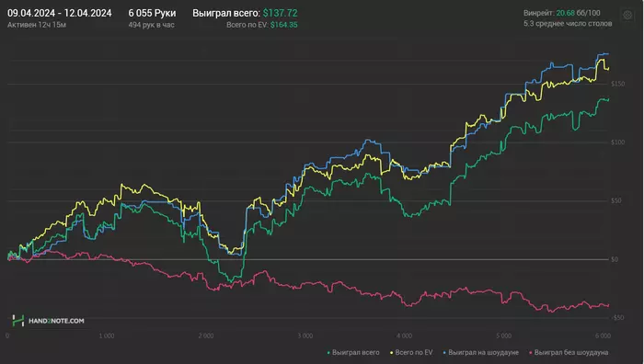Click the 1 000 x-axis label
644x364 pixels.
pos(107,336)
